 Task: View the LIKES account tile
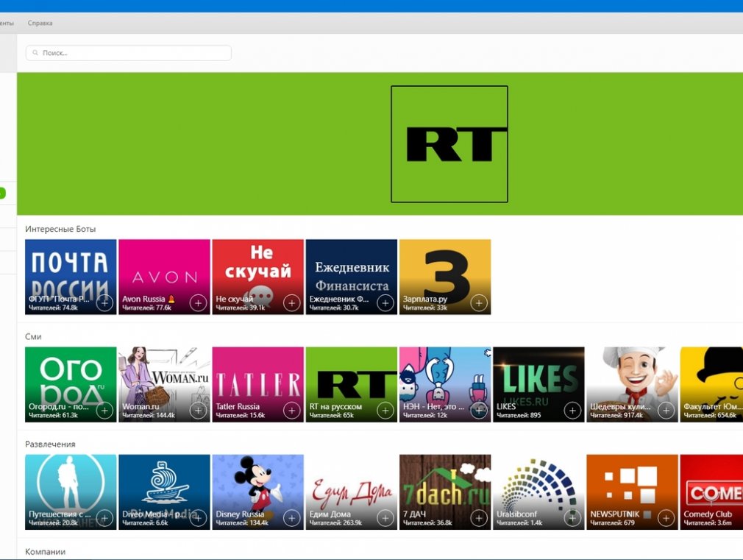[538, 385]
